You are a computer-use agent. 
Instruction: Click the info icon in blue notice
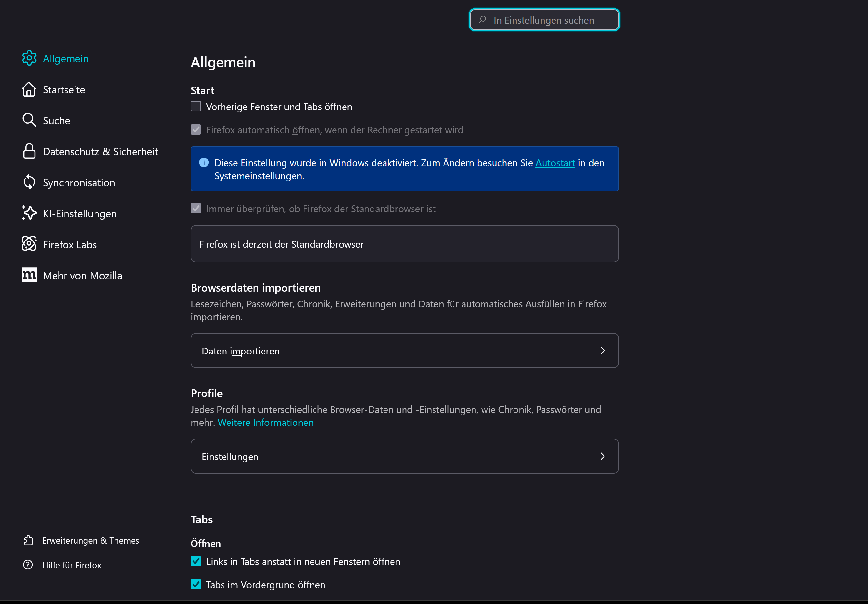(204, 163)
